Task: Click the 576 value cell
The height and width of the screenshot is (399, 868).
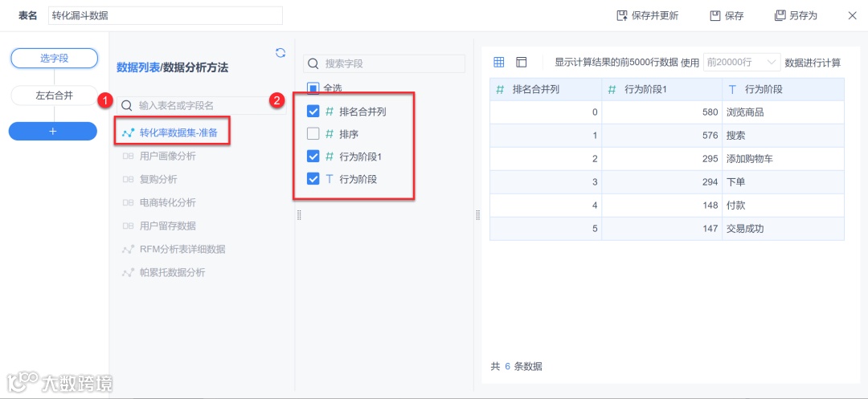Action: click(662, 136)
